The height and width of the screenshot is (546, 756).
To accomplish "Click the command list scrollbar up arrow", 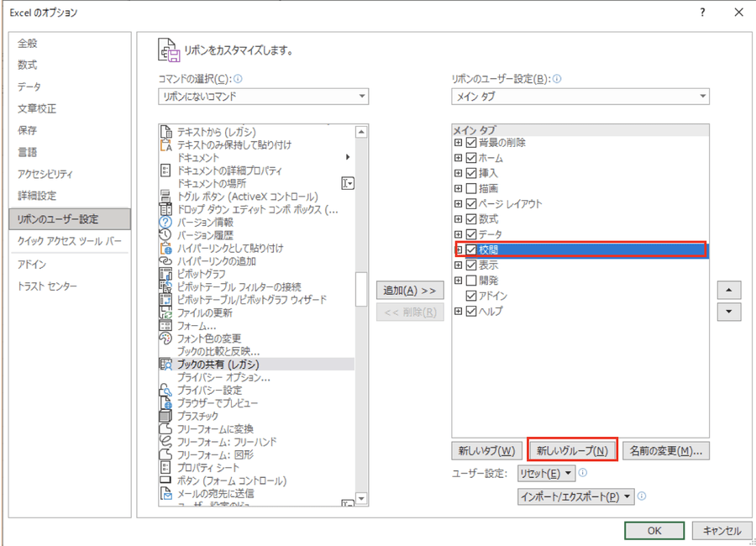I will pos(361,132).
